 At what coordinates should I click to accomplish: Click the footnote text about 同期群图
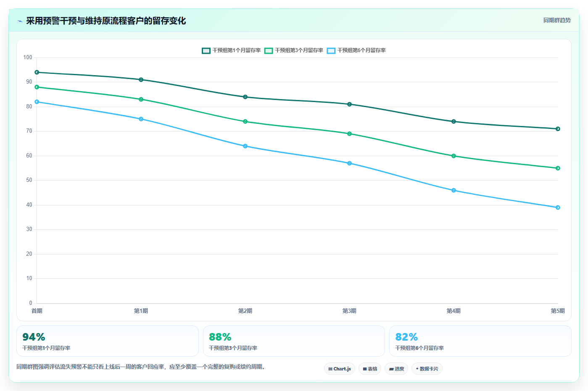[x=141, y=367]
